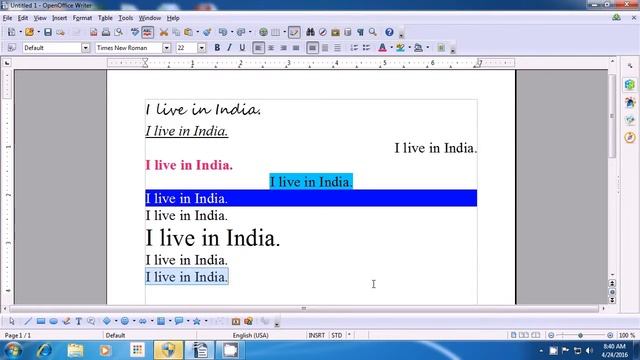This screenshot has height=360, width=640.
Task: Click the STD selection mode field
Action: click(336, 335)
